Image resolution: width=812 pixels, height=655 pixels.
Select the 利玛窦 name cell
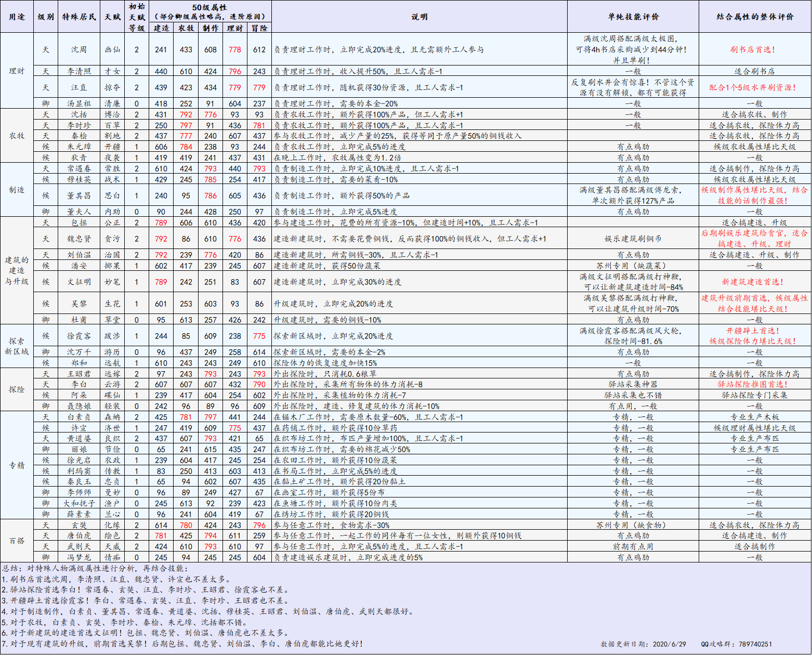(x=79, y=471)
